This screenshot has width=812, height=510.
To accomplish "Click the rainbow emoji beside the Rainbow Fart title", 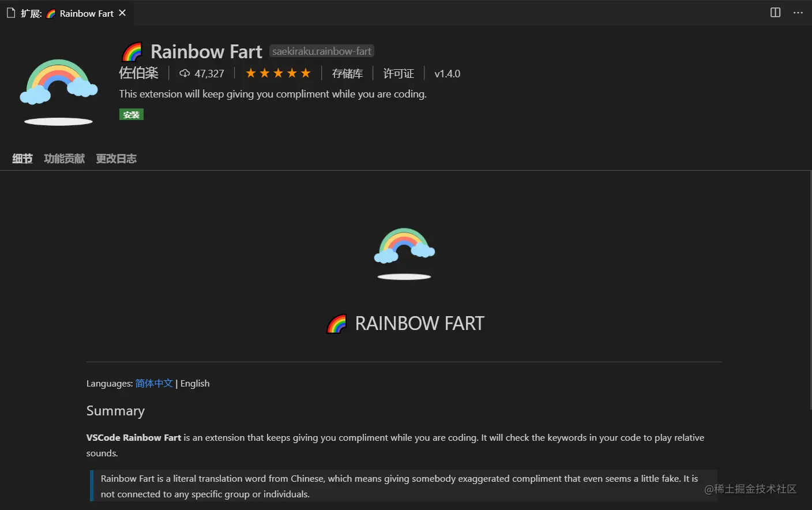I will 133,52.
